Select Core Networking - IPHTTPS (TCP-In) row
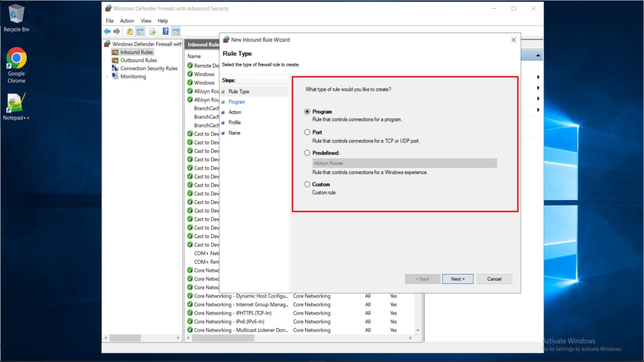Image resolution: width=644 pixels, height=362 pixels. point(300,313)
